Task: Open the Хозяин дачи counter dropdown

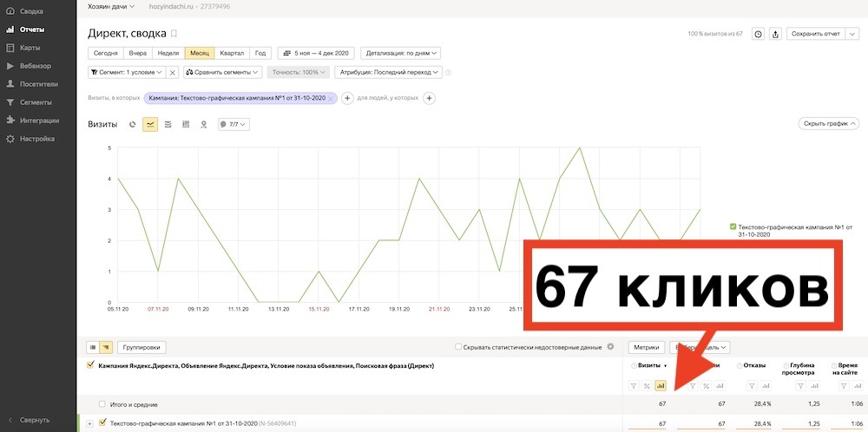Action: tap(111, 7)
